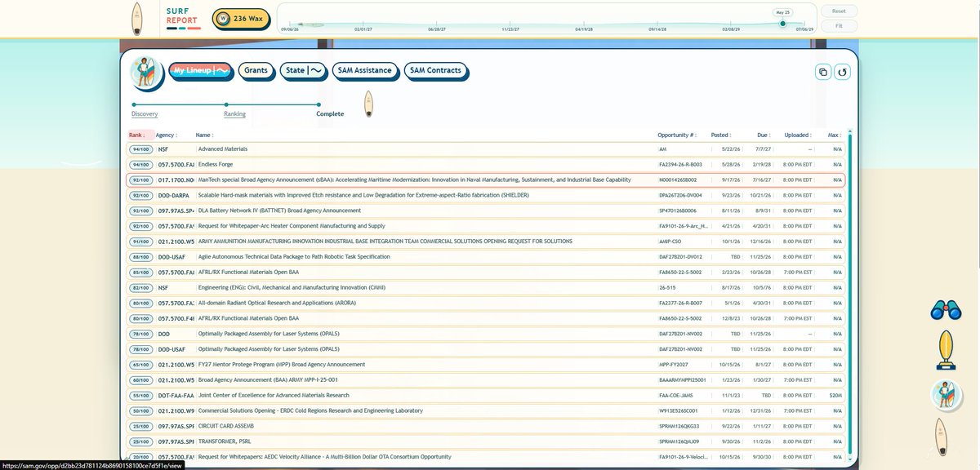
Task: Click the surfboard marker next to Complete
Action: [368, 104]
